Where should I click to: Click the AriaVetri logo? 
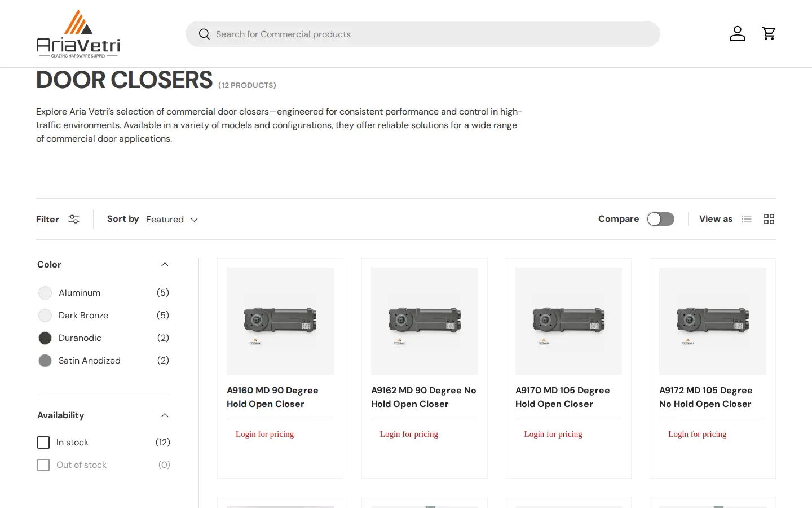click(x=78, y=34)
